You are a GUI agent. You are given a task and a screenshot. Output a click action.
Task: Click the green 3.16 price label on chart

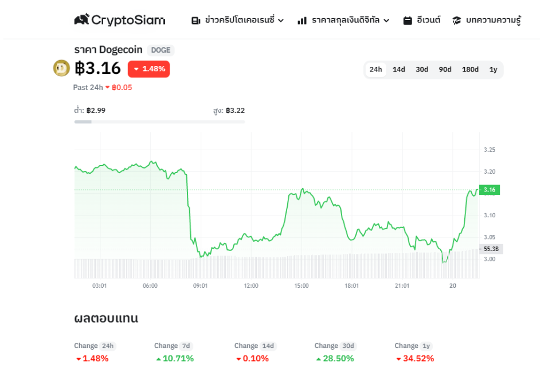[x=490, y=190]
